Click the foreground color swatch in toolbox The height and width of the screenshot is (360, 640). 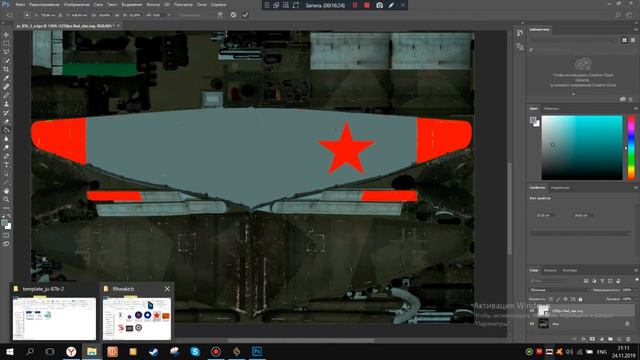coord(4,223)
